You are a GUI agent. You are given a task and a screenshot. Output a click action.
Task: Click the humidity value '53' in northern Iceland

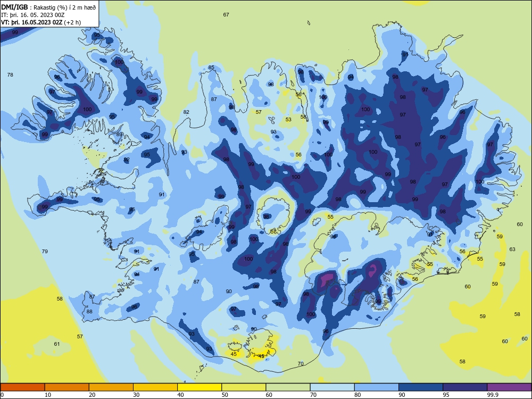[288, 119]
